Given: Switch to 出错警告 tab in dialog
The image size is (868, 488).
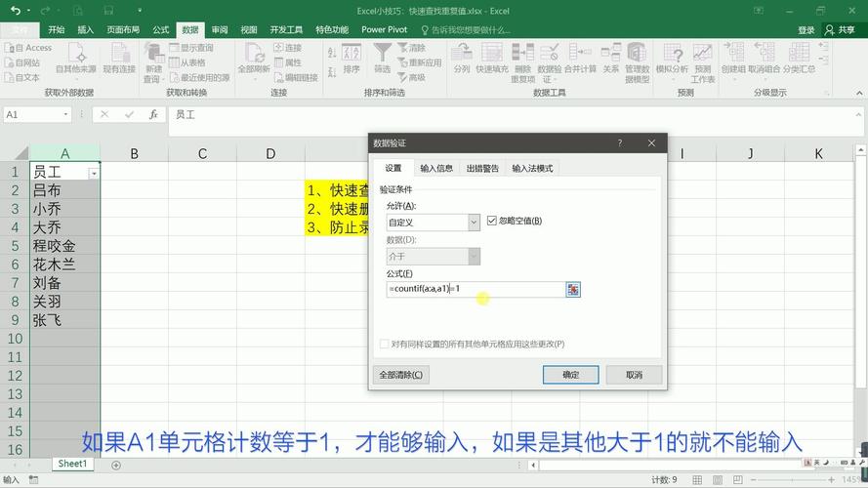Looking at the screenshot, I should (482, 168).
